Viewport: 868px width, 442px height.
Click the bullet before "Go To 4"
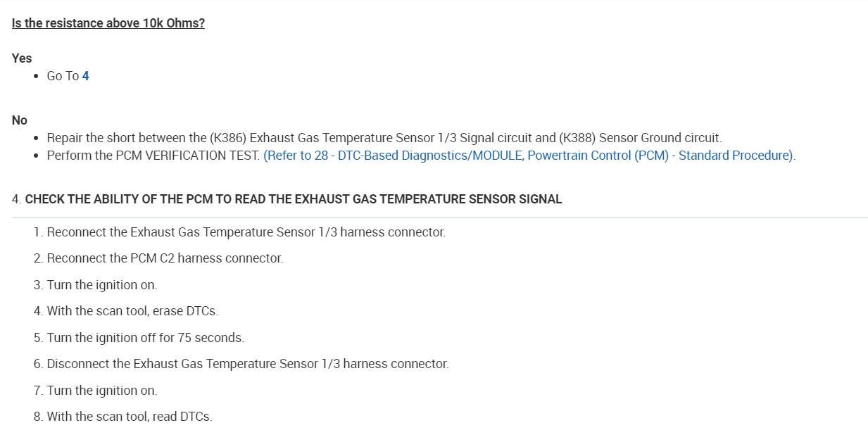pyautogui.click(x=37, y=76)
